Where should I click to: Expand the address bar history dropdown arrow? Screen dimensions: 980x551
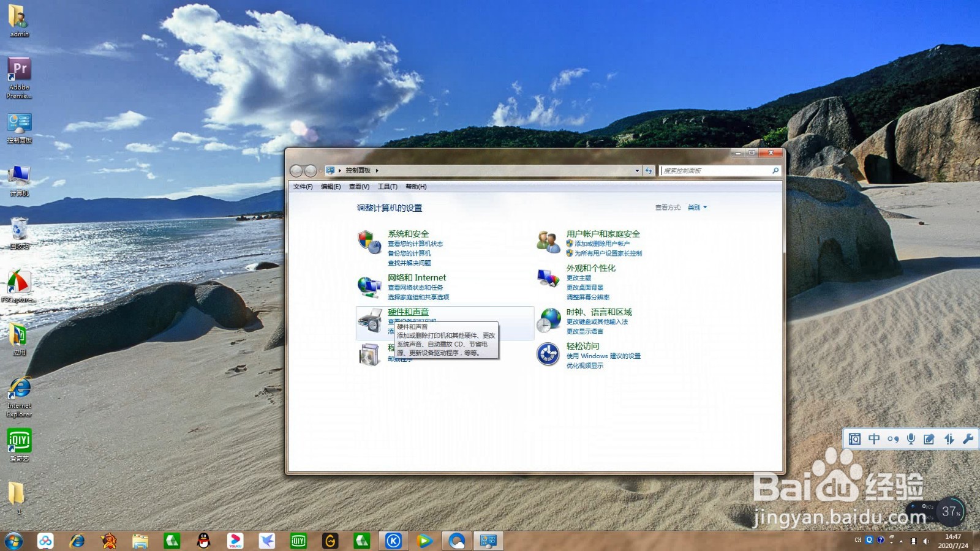[x=637, y=171]
